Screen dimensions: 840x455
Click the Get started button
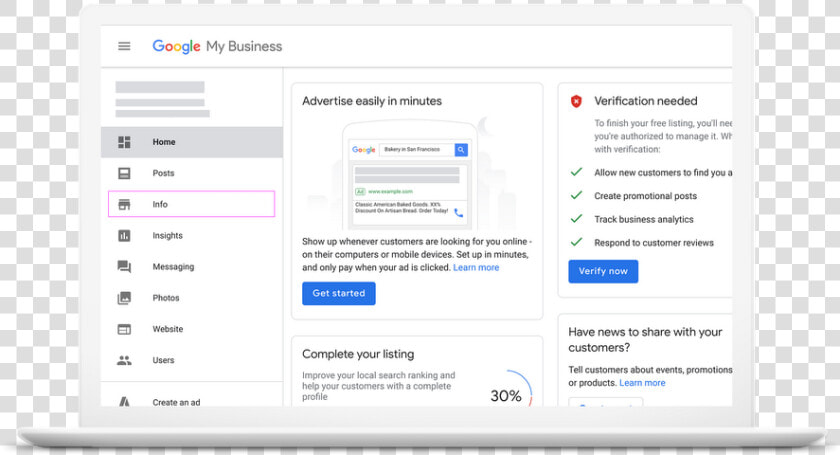[339, 293]
